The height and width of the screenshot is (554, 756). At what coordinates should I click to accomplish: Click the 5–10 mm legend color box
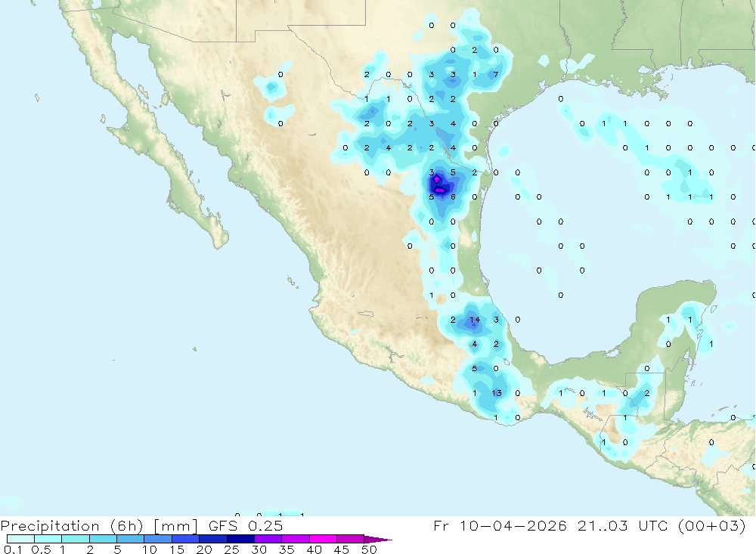(131, 539)
